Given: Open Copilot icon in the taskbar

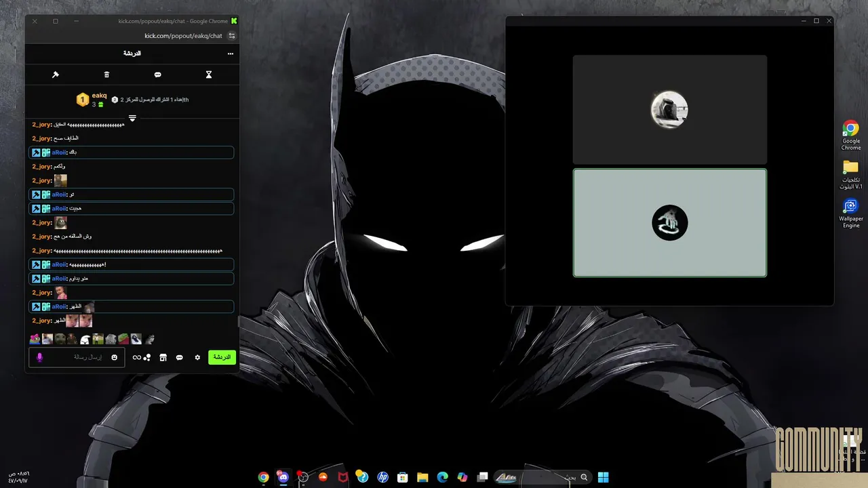Looking at the screenshot, I should click(x=462, y=477).
